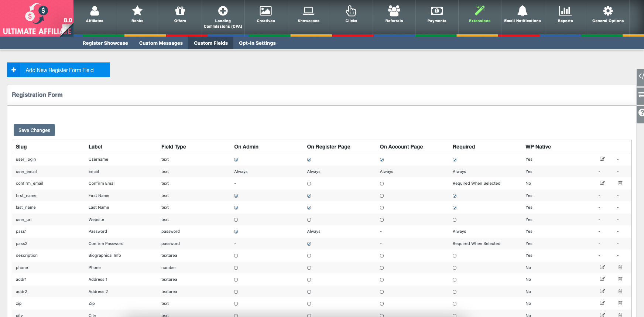644x317 pixels.
Task: Open the Payments money icon
Action: click(436, 11)
